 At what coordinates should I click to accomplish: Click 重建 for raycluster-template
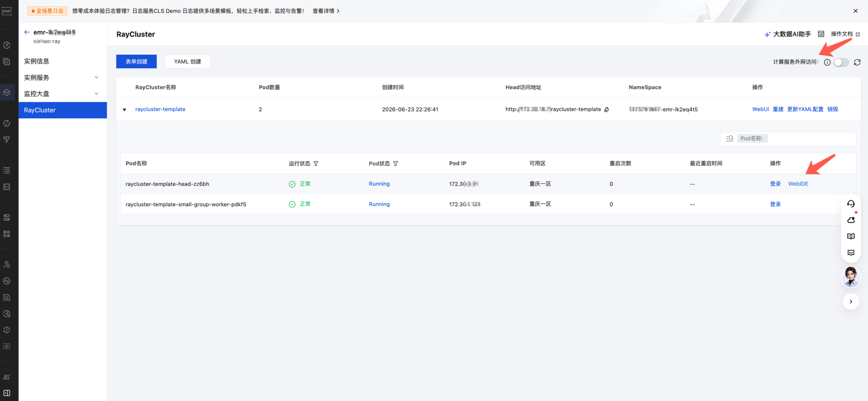pyautogui.click(x=778, y=109)
